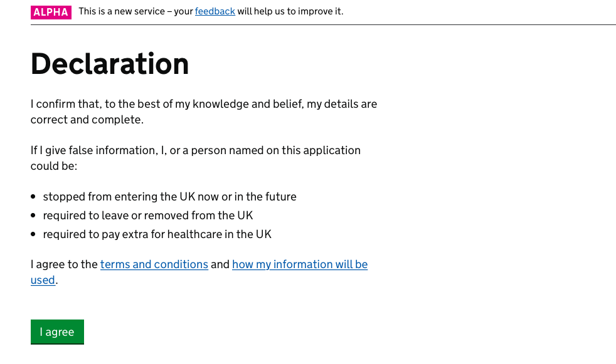Select the 'pay extra for healthcare' bullet text
This screenshot has width=616, height=364.
click(157, 234)
